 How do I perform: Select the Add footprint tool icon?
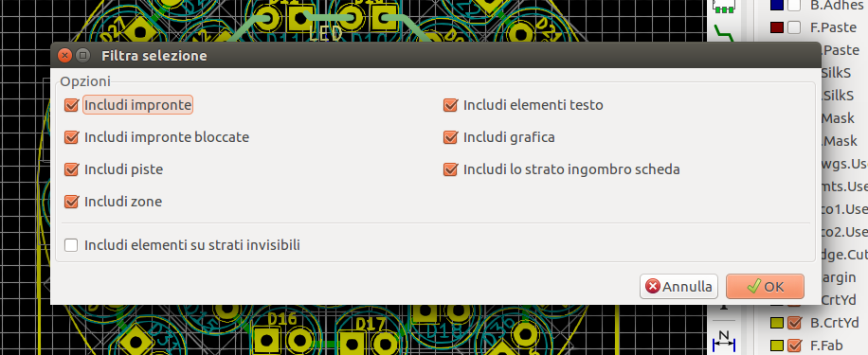pyautogui.click(x=724, y=5)
